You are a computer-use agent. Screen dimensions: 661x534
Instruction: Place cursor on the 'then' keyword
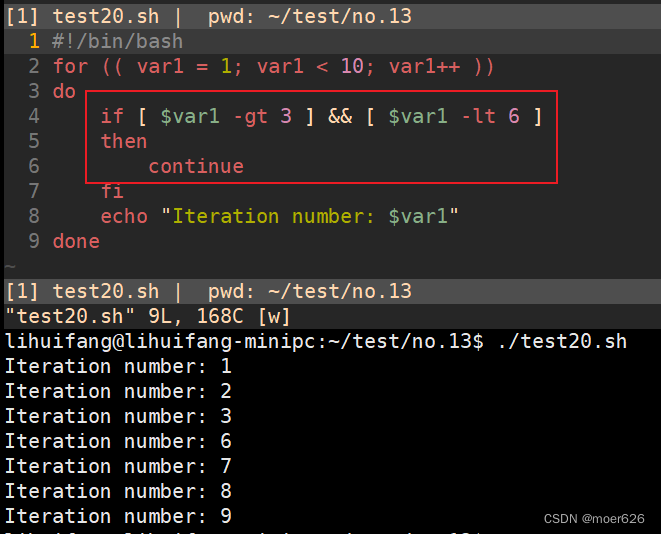point(124,142)
